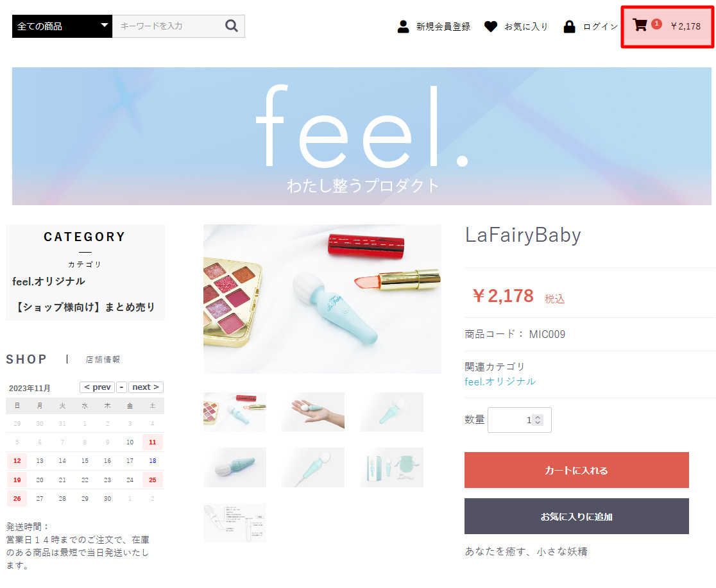Screen dimensions: 716x588
Task: Select the diagram instructions thumbnail
Action: click(235, 523)
